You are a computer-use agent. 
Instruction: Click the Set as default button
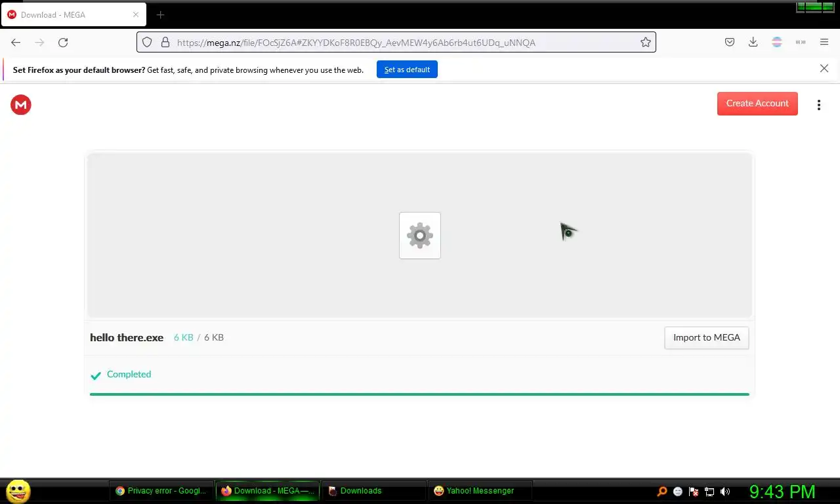coord(407,70)
